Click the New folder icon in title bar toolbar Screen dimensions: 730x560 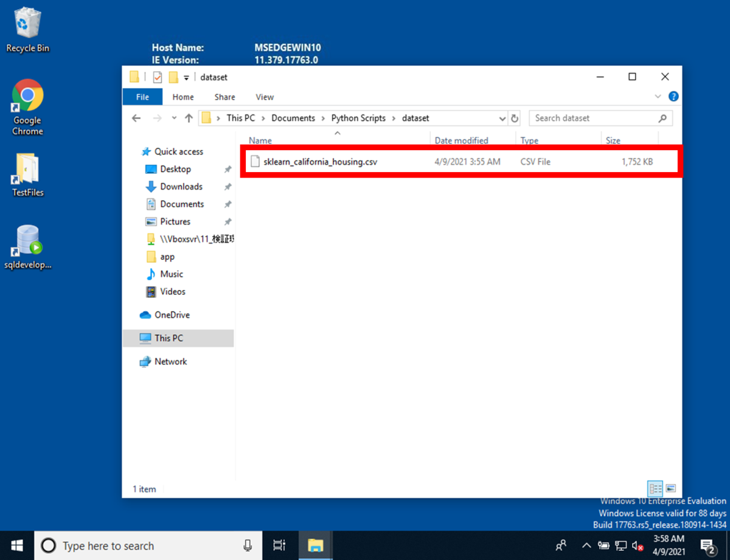[x=173, y=77]
